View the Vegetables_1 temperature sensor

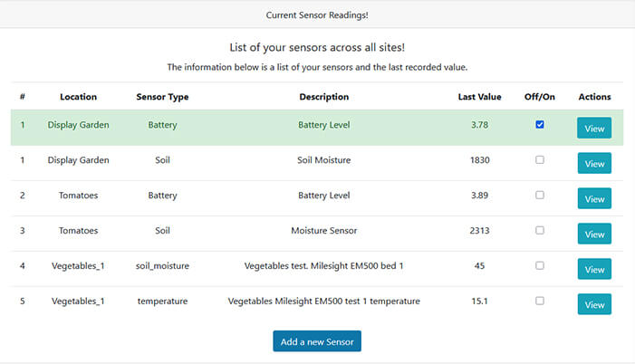pyautogui.click(x=594, y=305)
